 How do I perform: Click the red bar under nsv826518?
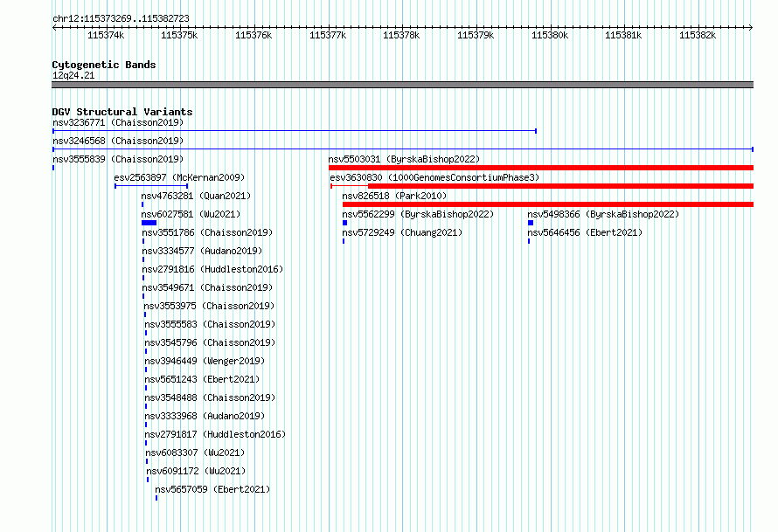[x=548, y=204]
